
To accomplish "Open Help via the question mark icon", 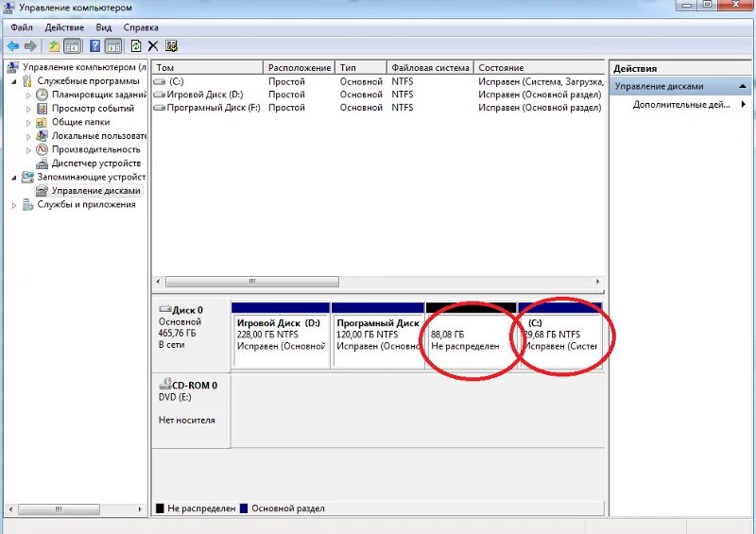I will click(95, 46).
